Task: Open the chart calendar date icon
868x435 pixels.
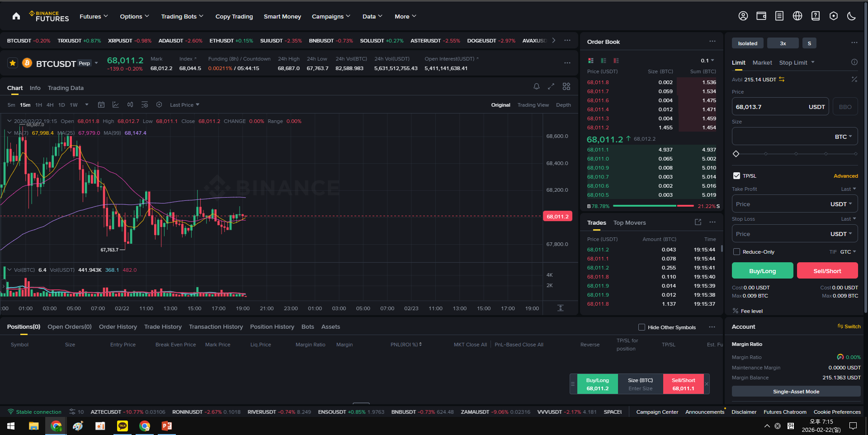Action: (101, 105)
